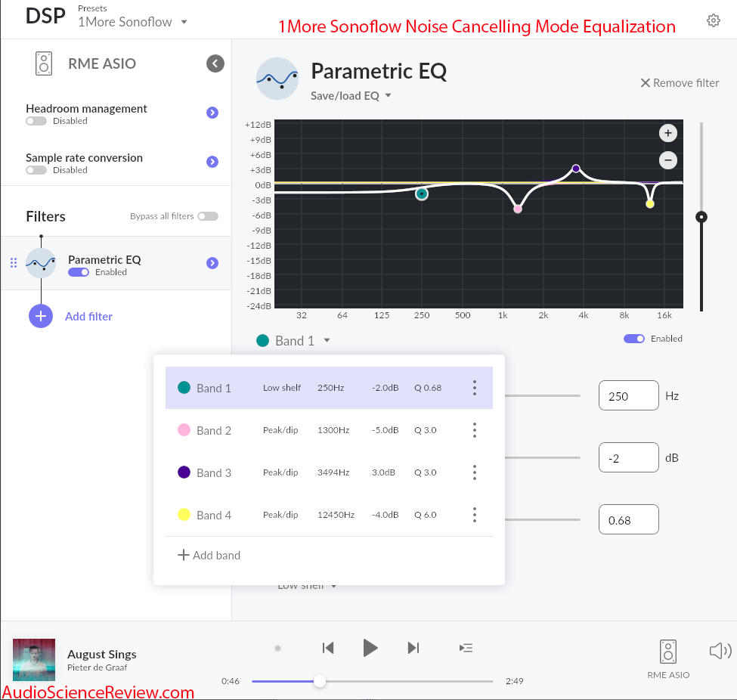Click the round plus Add filter icon
This screenshot has height=700, width=737.
tap(41, 316)
